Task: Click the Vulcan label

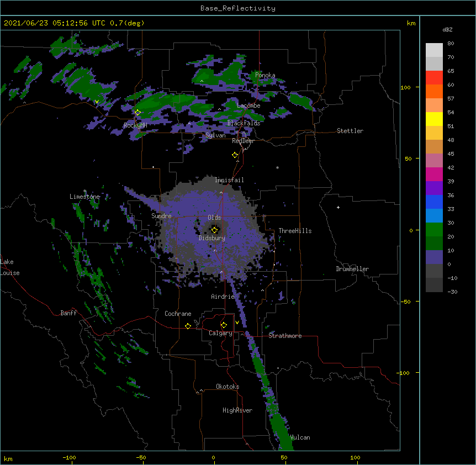Action: tap(300, 437)
